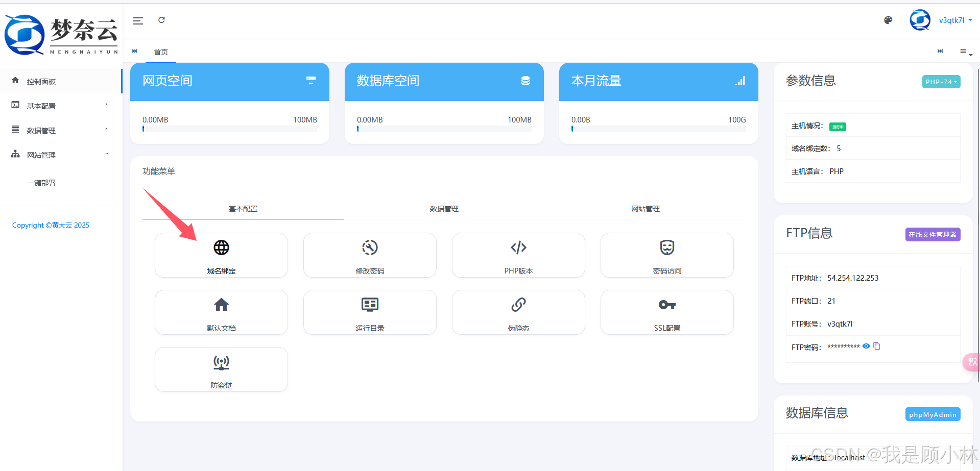Expand the 数据管理 sidebar menu
Image resolution: width=980 pixels, height=471 pixels.
(x=61, y=130)
